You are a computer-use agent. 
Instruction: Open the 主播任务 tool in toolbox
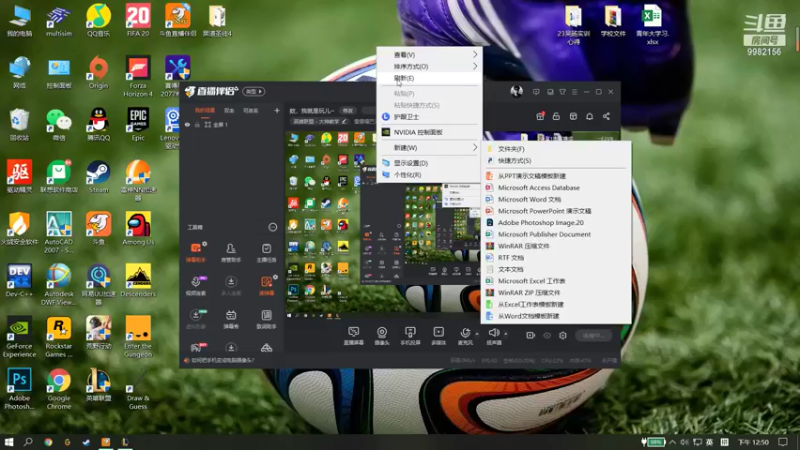coord(266,252)
